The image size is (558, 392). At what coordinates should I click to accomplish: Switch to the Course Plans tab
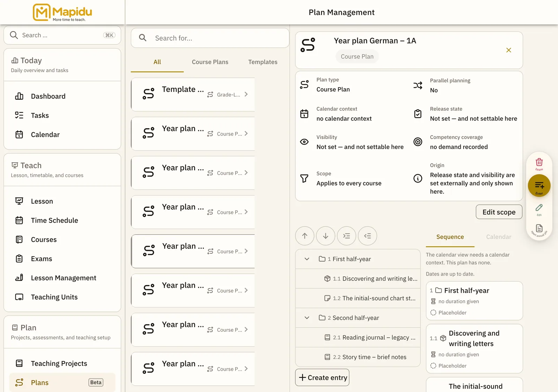(x=210, y=62)
